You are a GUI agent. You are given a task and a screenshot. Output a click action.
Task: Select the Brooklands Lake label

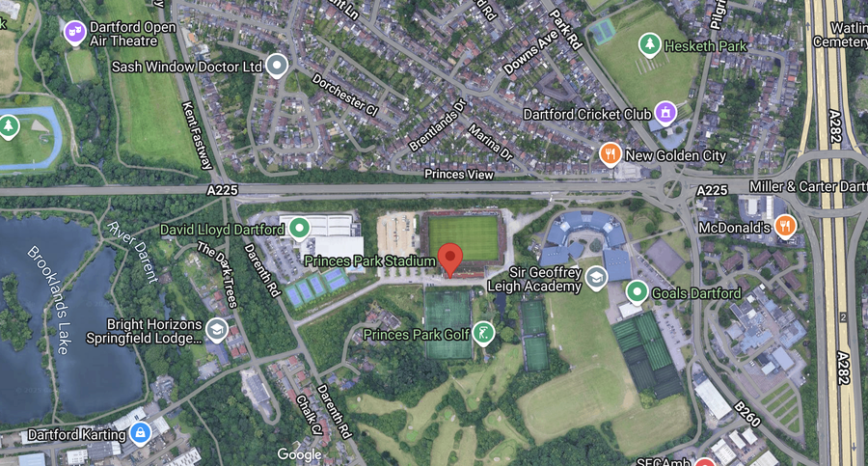tap(50, 300)
